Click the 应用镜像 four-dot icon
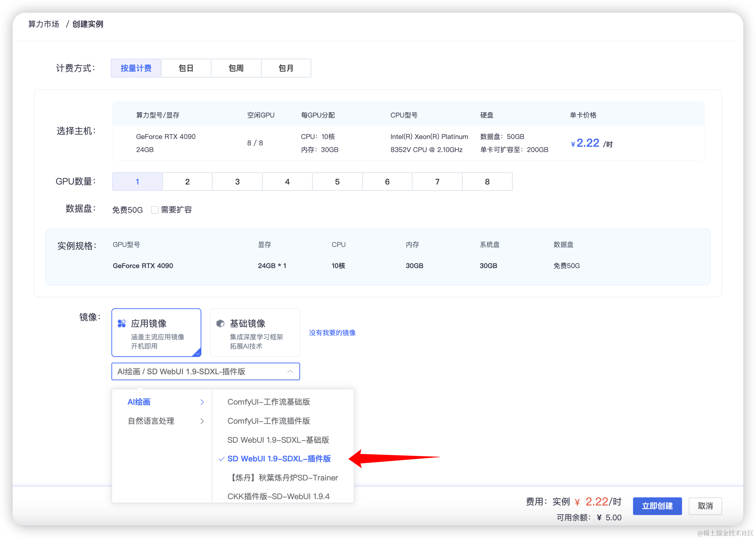Viewport: 756px width, 539px height. tap(122, 323)
